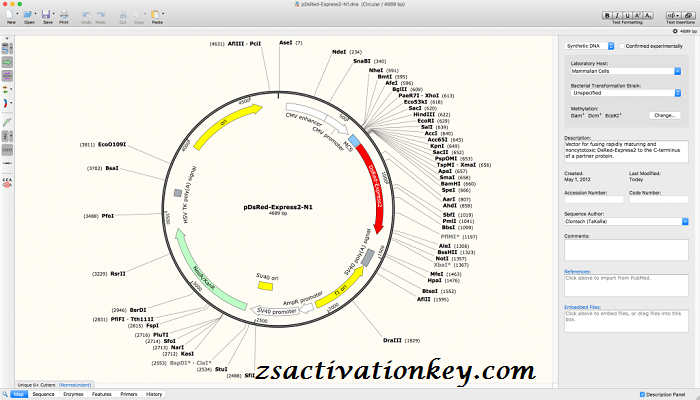Click the Accession Number input field
Image resolution: width=700 pixels, height=400 pixels.
tap(594, 200)
